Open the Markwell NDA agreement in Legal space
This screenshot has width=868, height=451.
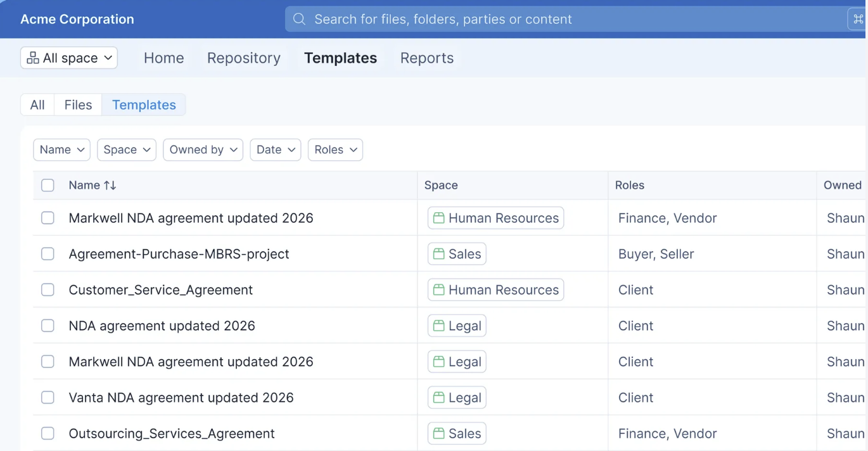click(x=191, y=362)
